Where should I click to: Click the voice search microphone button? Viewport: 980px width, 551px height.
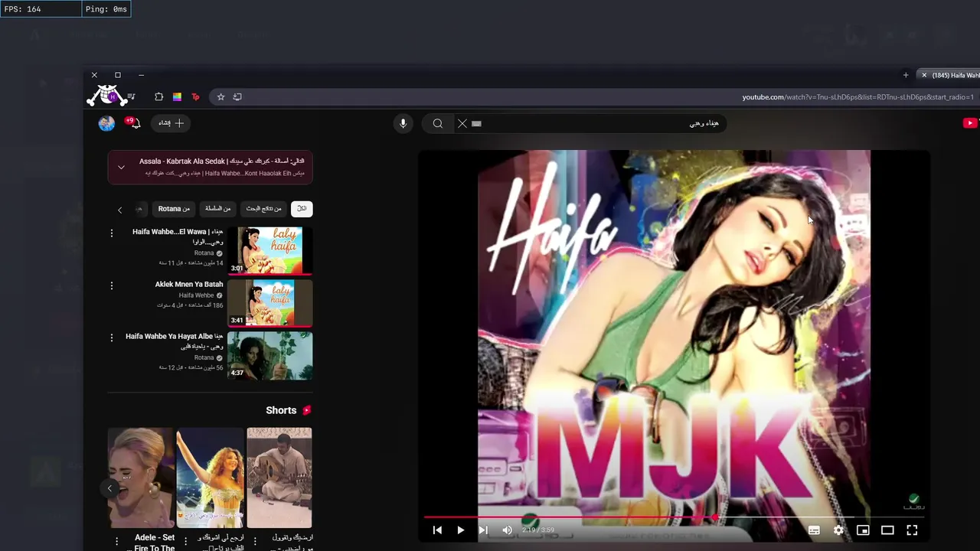pyautogui.click(x=403, y=123)
